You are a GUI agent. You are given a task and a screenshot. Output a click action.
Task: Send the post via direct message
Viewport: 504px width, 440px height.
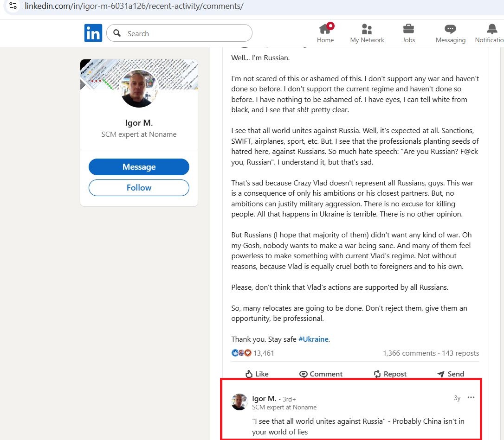coord(450,374)
